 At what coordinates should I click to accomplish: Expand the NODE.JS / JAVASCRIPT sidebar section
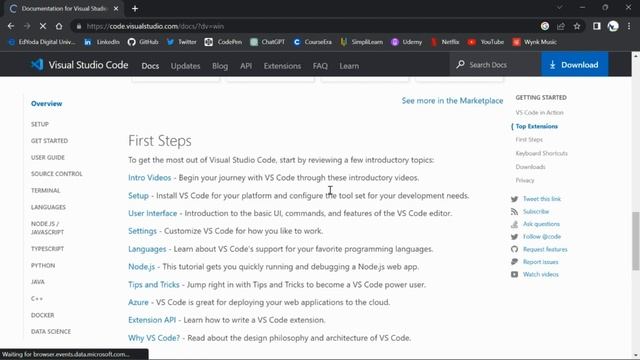click(47, 228)
